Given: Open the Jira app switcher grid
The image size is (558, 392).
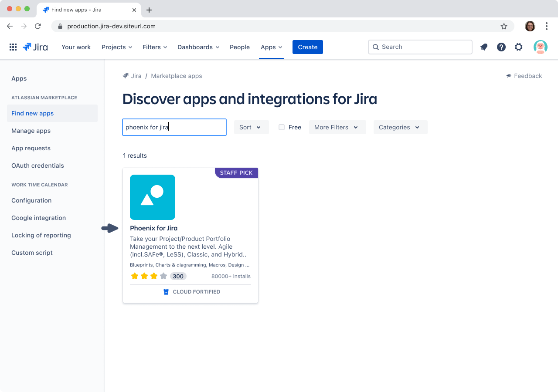Looking at the screenshot, I should click(13, 47).
